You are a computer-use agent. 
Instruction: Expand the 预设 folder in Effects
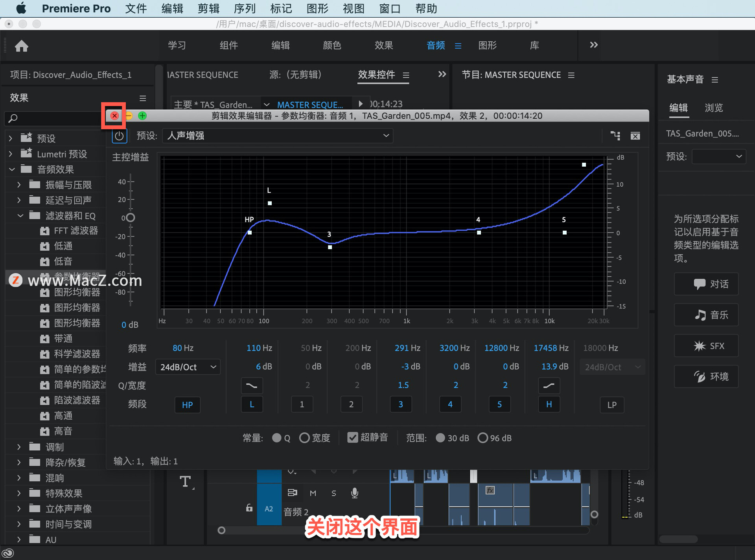click(x=11, y=138)
